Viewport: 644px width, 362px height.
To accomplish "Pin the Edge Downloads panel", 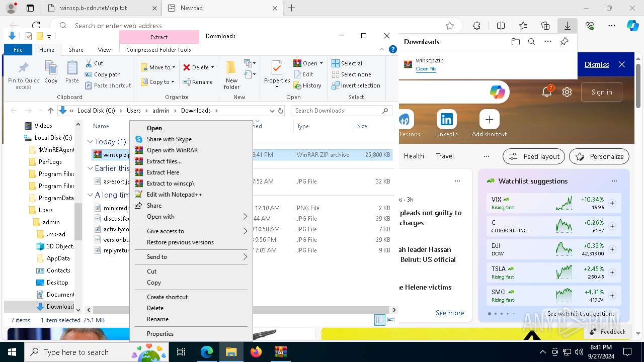I will (x=565, y=42).
